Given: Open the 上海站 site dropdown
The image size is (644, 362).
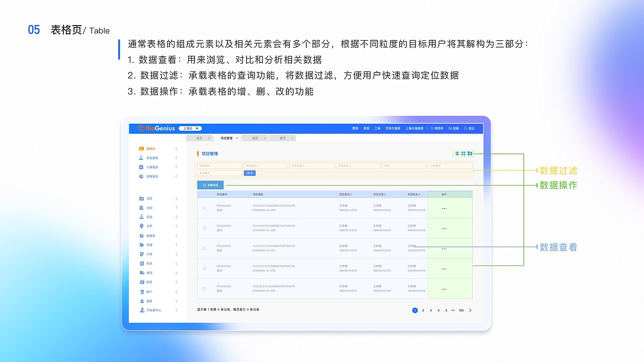Looking at the screenshot, I should (190, 129).
